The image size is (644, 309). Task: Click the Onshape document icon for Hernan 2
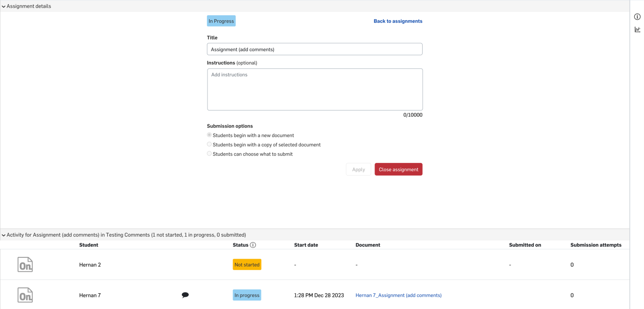pos(25,265)
